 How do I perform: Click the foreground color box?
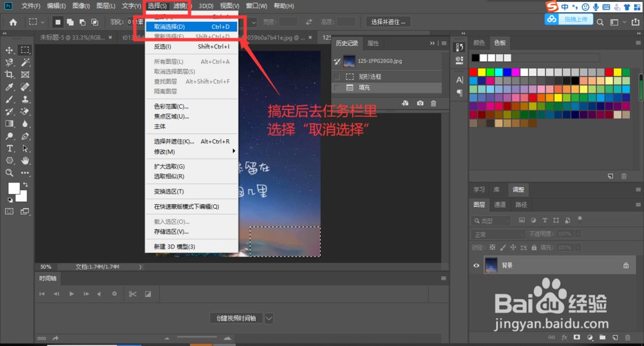pyautogui.click(x=14, y=188)
